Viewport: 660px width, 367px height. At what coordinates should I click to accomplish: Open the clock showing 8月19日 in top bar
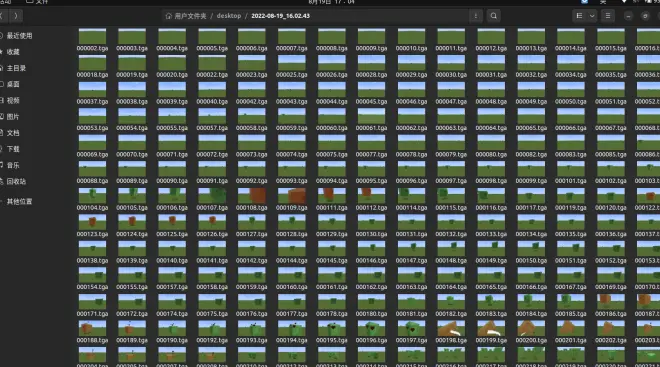(x=331, y=2)
